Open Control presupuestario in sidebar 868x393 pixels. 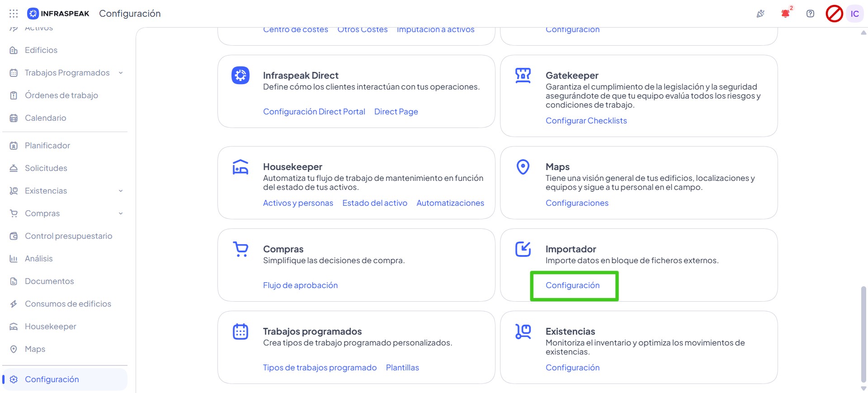tap(68, 236)
